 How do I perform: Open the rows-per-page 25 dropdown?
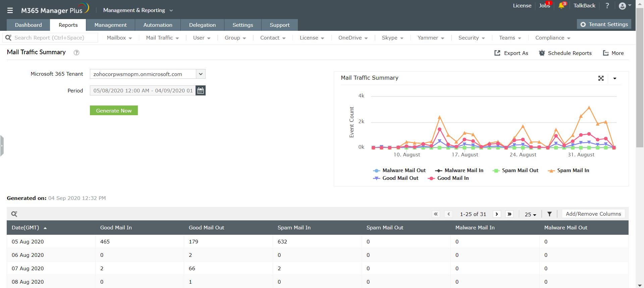530,214
